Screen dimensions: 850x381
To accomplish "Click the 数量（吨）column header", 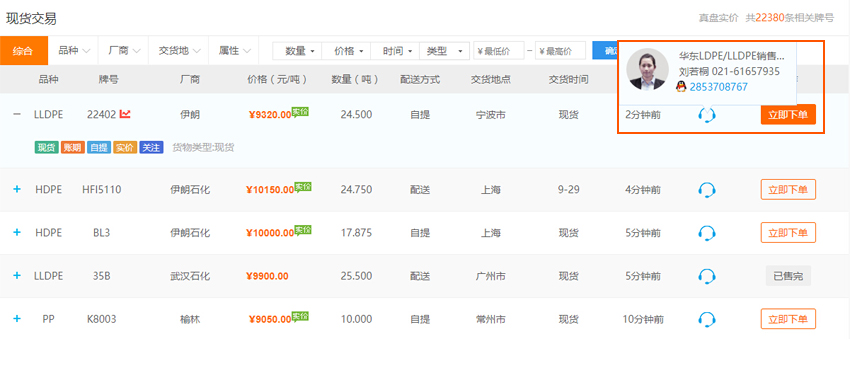I will 355,80.
